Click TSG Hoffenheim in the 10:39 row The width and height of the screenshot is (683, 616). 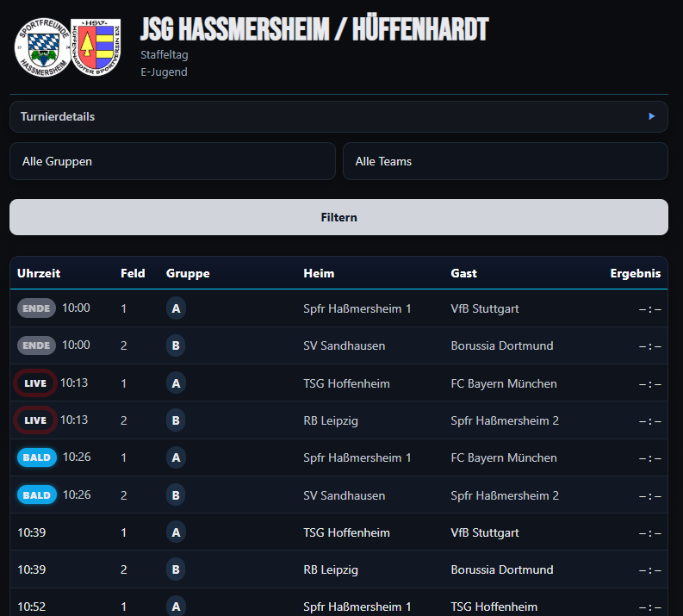[347, 532]
